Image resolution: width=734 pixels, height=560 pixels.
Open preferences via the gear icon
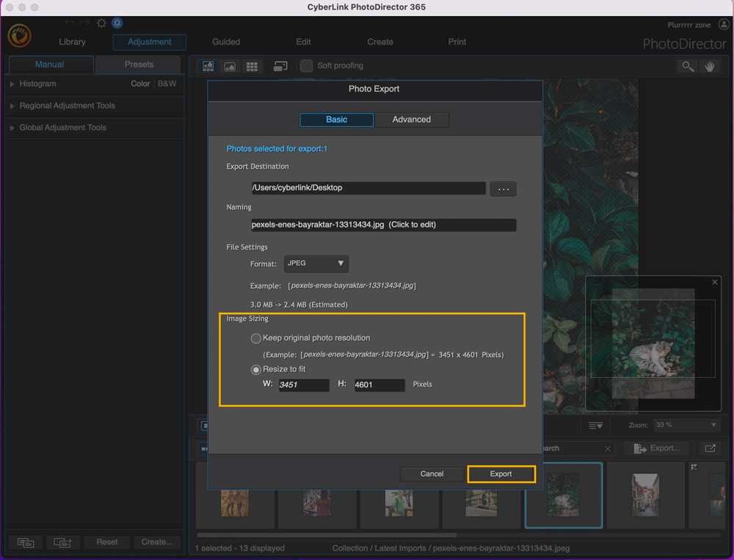(101, 23)
